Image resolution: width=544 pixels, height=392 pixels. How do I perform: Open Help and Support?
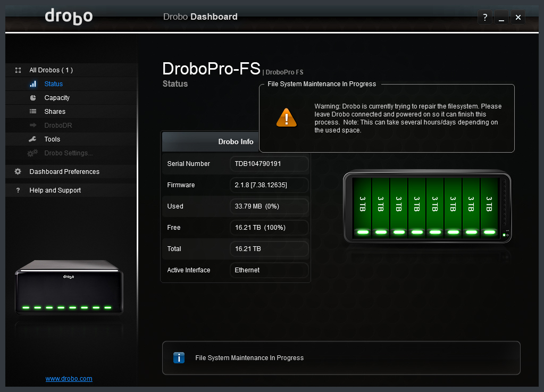click(71, 190)
